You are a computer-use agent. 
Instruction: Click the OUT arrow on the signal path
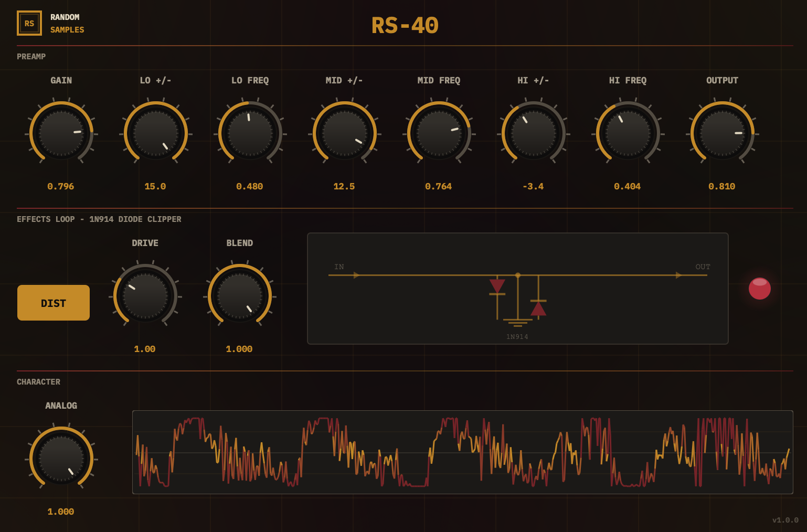pos(679,274)
